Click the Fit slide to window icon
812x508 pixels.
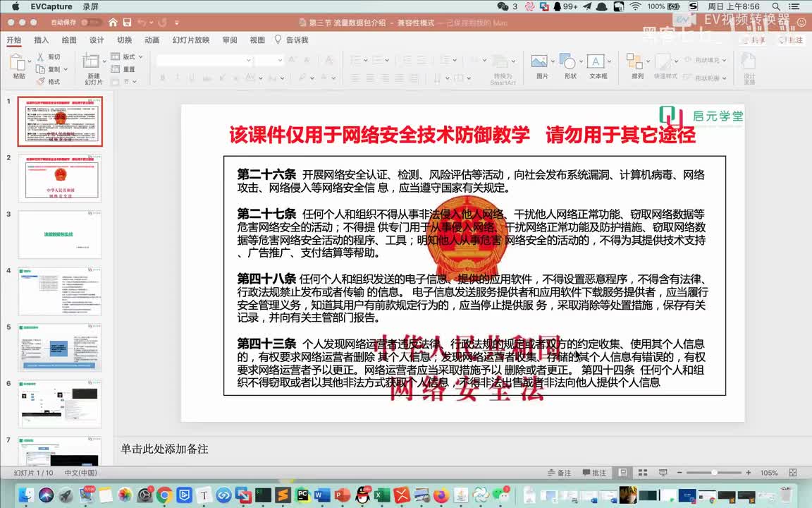[x=793, y=472]
